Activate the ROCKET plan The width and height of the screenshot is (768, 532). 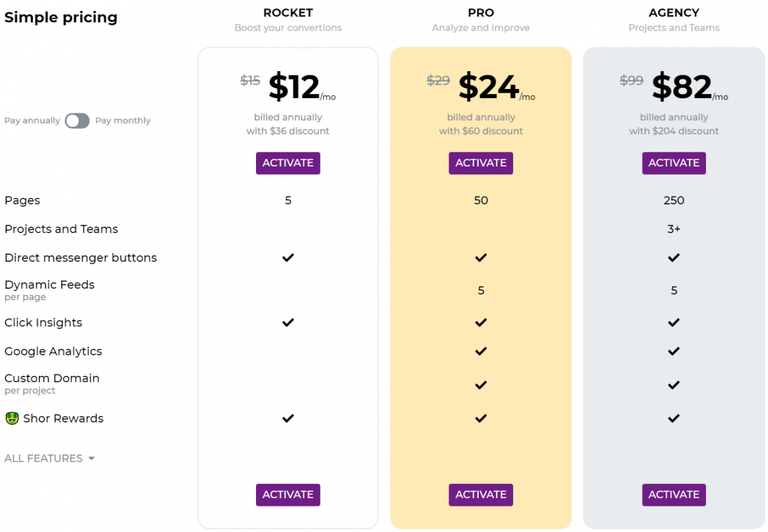(288, 163)
